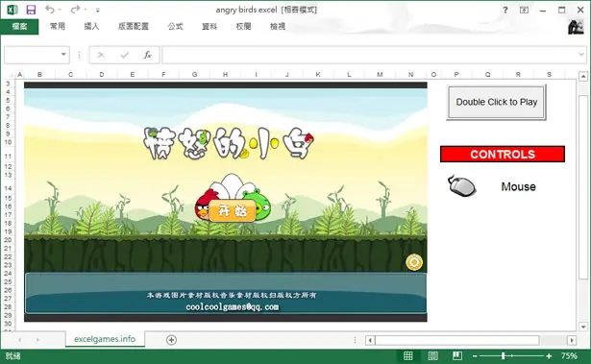Image resolution: width=591 pixels, height=364 pixels.
Task: Switch to Page Break Preview in status bar
Action: 457,355
